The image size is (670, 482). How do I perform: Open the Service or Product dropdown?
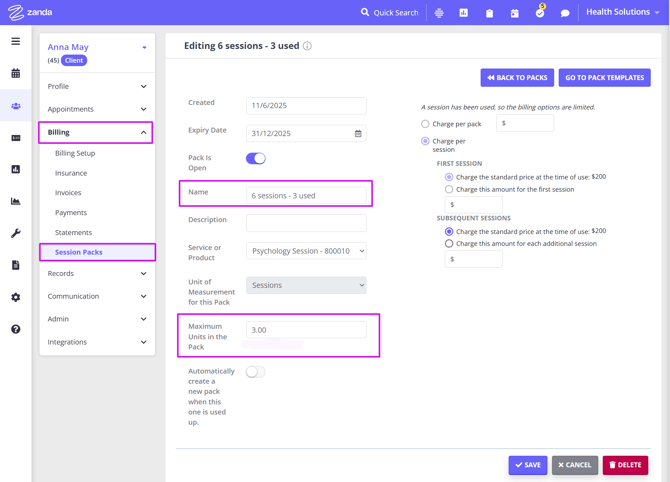306,251
